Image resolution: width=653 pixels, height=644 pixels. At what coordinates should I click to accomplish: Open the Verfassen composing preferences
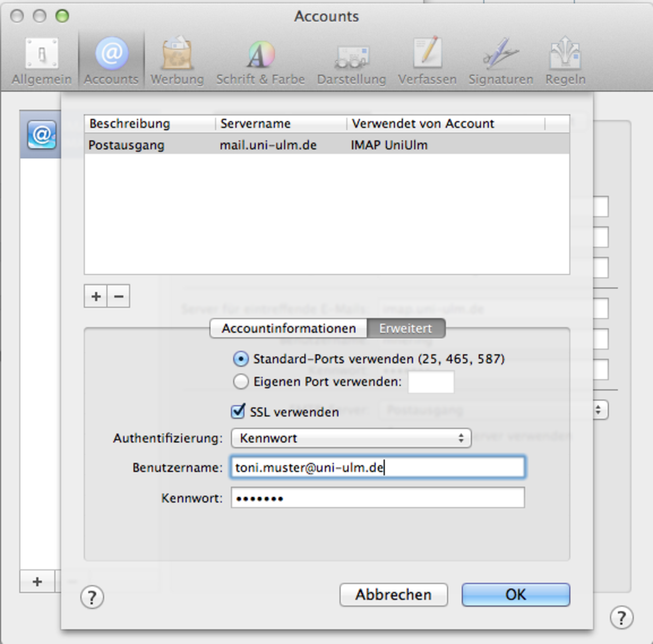[427, 61]
